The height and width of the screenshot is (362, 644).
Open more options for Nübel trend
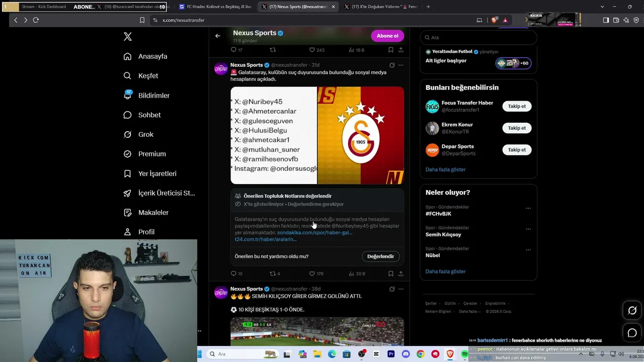(x=528, y=250)
